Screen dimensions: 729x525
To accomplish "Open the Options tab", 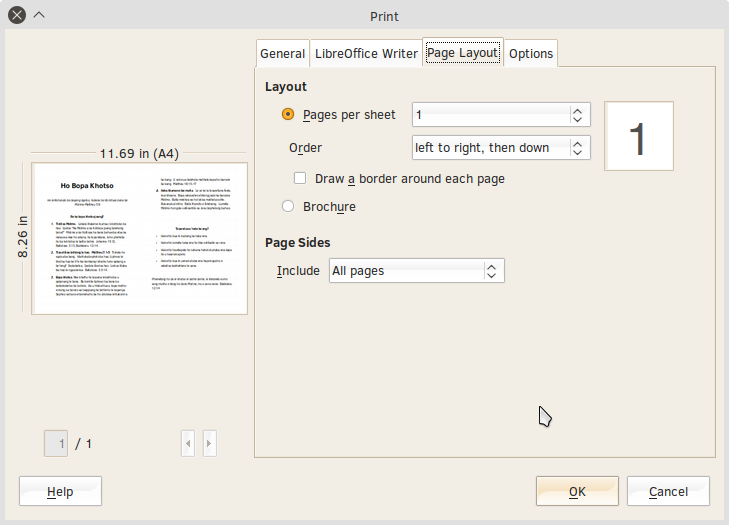I will 531,53.
